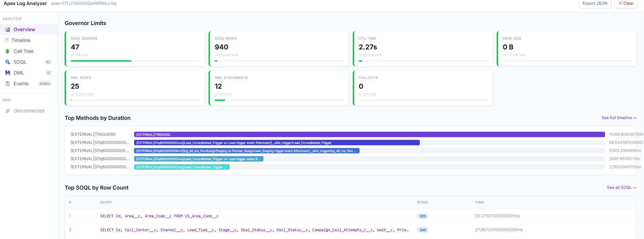
Task: Click the TIME column header
Action: point(479,202)
